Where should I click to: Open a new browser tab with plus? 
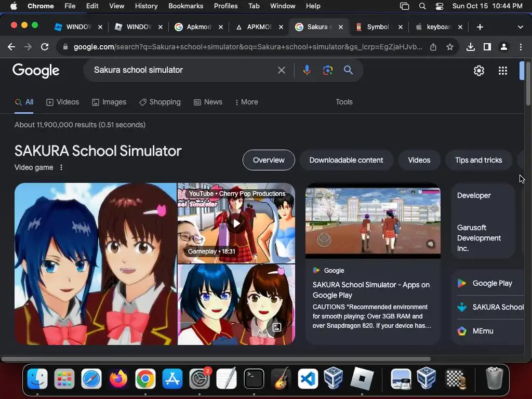pos(480,27)
